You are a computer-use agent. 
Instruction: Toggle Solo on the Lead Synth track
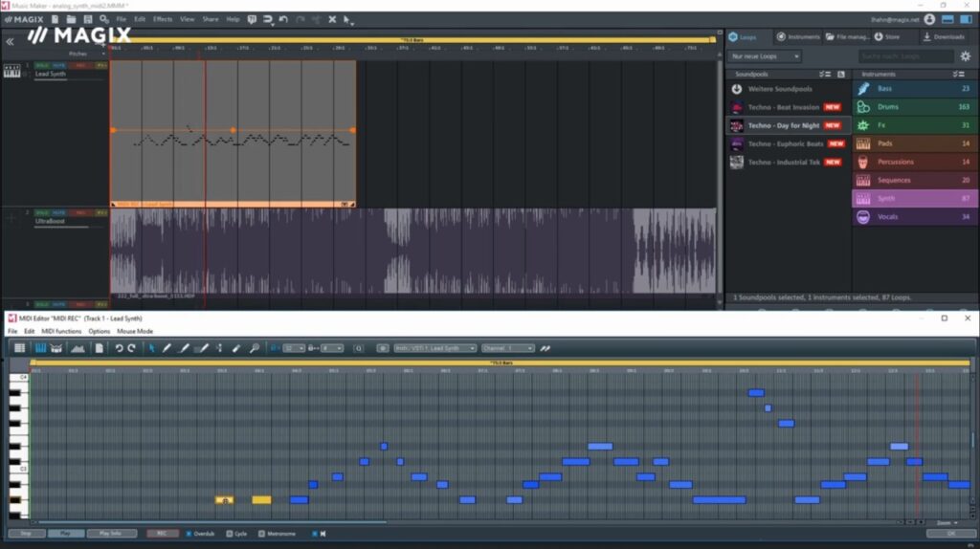click(x=42, y=65)
